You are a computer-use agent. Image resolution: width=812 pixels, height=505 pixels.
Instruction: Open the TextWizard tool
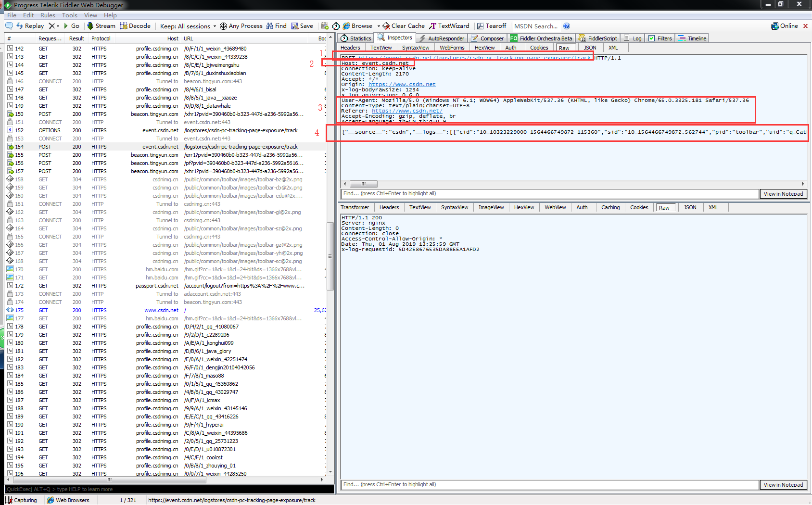pyautogui.click(x=449, y=26)
